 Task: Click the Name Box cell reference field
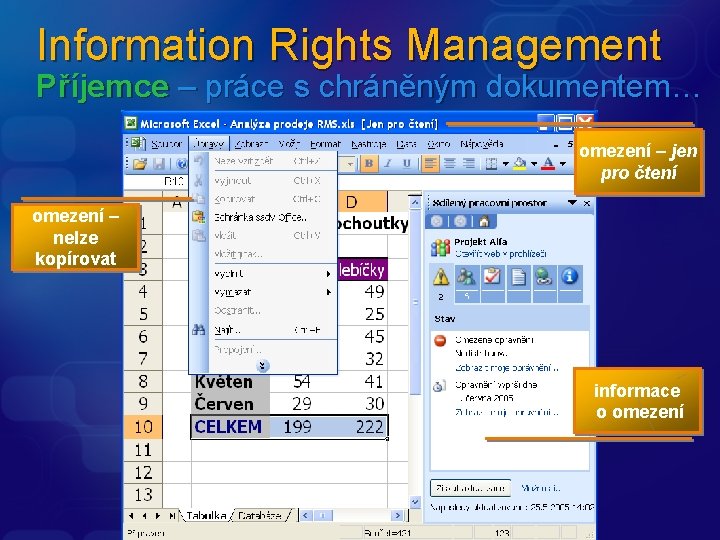[156, 181]
